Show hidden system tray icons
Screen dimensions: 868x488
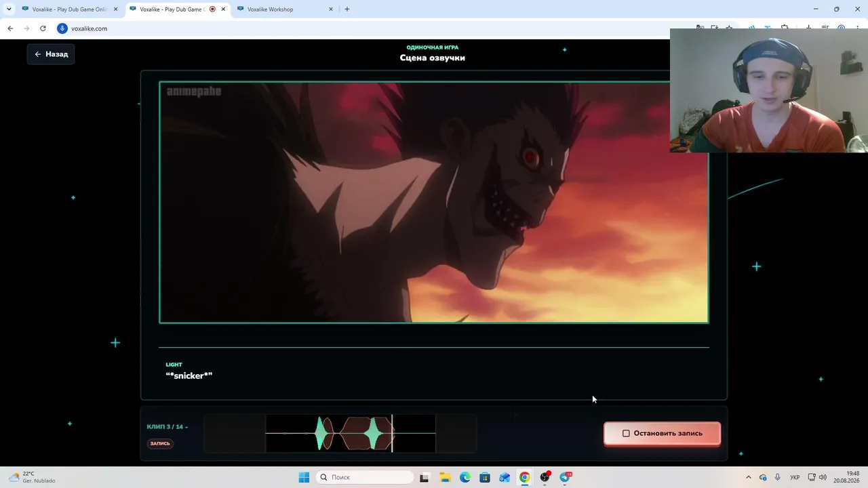[749, 477]
